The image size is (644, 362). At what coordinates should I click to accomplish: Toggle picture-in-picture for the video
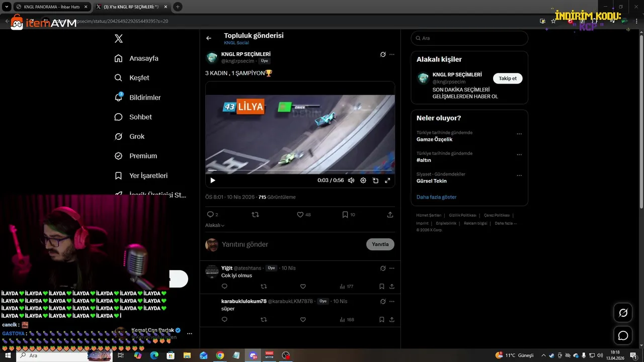[x=375, y=180]
